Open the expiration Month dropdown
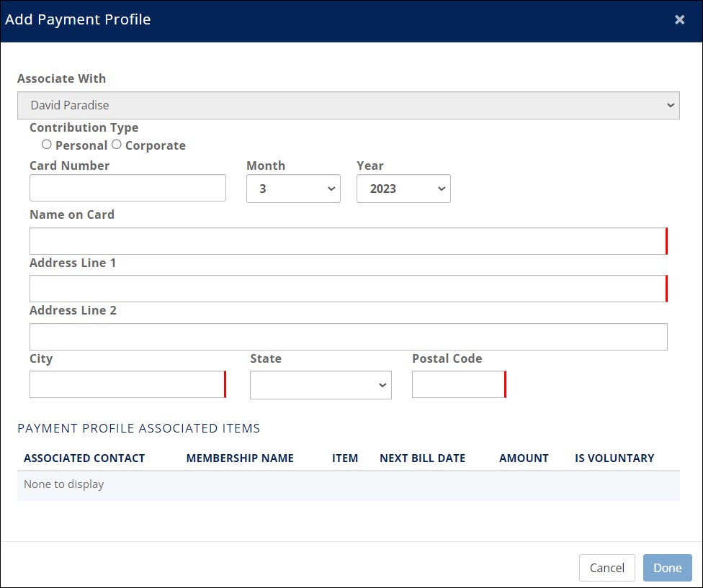 pos(293,189)
